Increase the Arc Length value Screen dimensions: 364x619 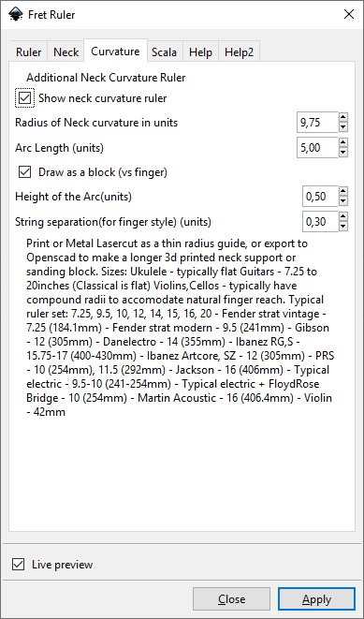click(x=343, y=143)
